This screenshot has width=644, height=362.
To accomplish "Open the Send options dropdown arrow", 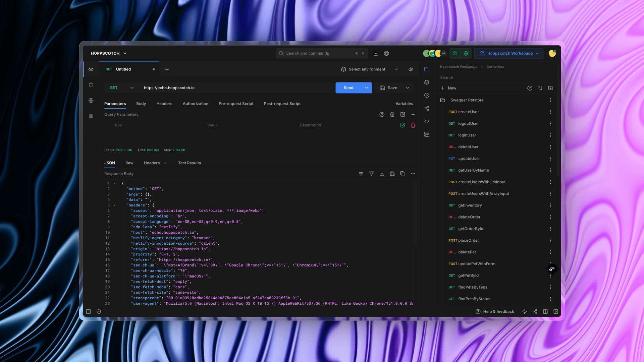I will click(x=367, y=88).
